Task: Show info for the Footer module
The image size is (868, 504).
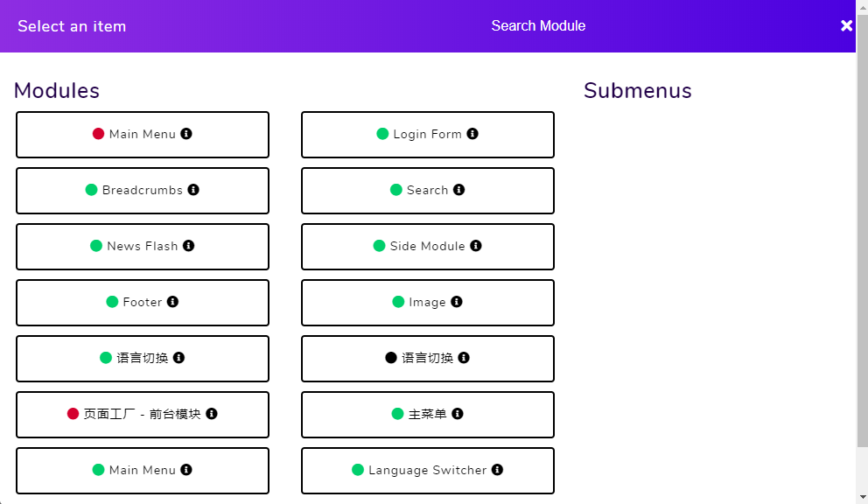Action: point(173,302)
